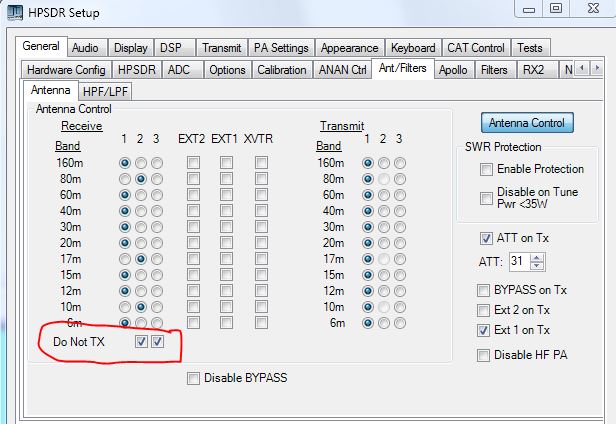Select receive antenna 2 for 160m
This screenshot has height=424, width=616.
coord(141,163)
